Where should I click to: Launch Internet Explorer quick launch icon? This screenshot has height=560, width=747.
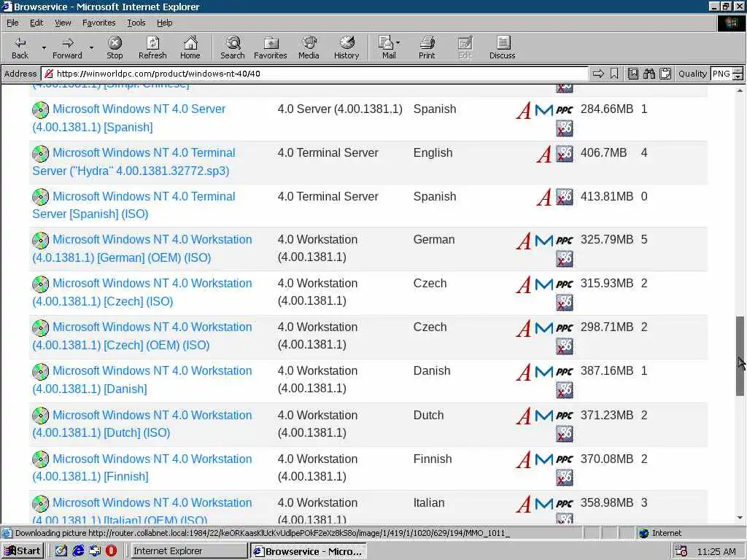coord(78,551)
